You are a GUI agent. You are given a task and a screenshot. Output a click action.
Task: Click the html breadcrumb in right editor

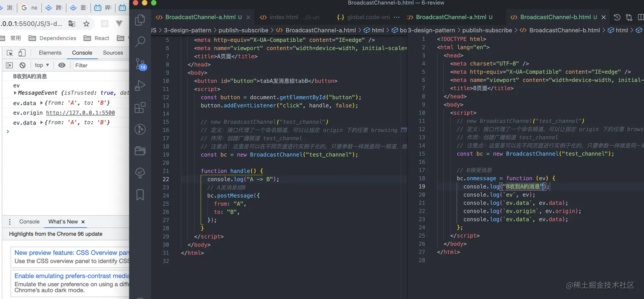622,30
